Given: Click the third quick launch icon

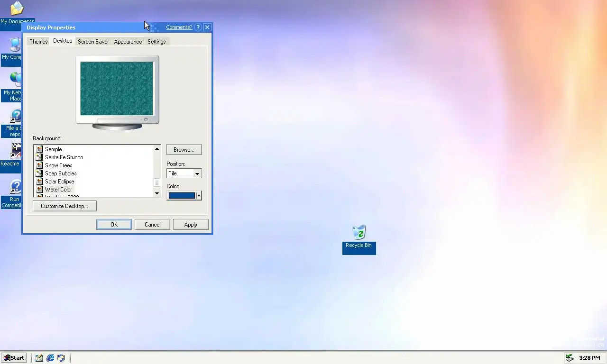Looking at the screenshot, I should 61,358.
